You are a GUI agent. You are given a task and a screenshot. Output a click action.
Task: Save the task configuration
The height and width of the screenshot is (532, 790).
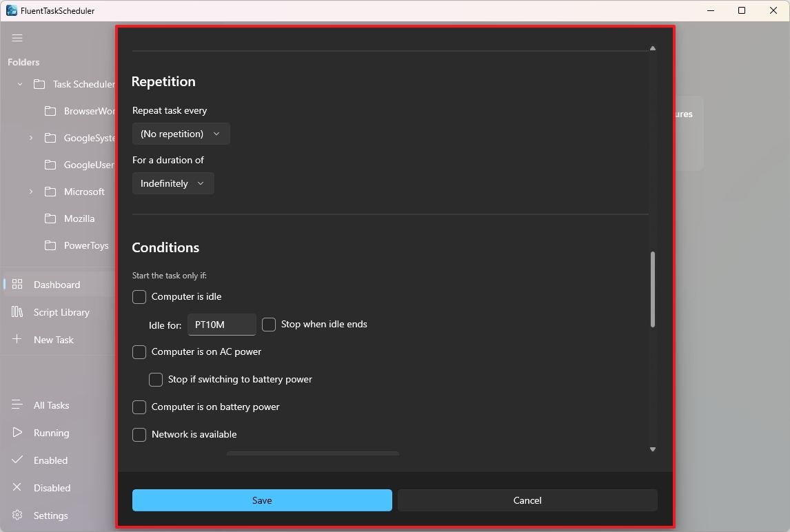tap(262, 500)
